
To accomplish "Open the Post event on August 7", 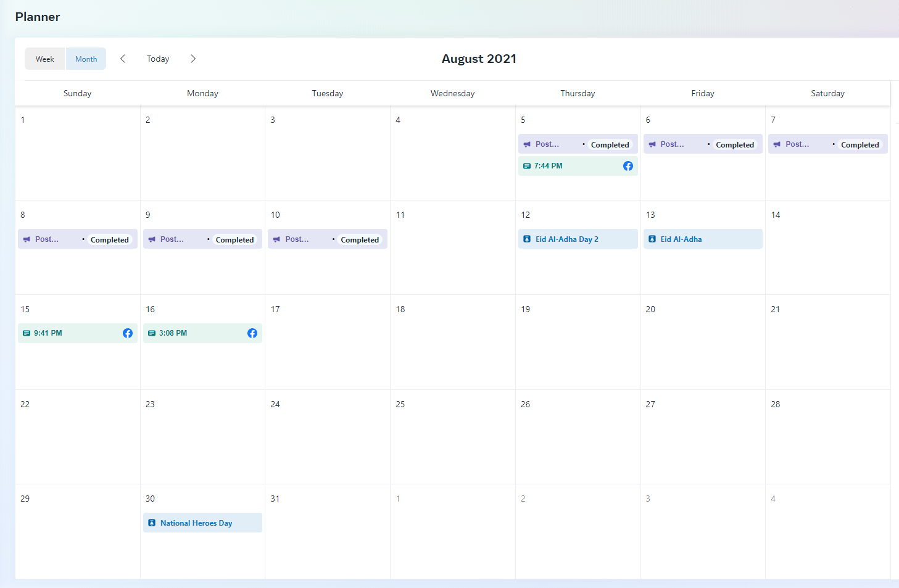I will (x=828, y=144).
